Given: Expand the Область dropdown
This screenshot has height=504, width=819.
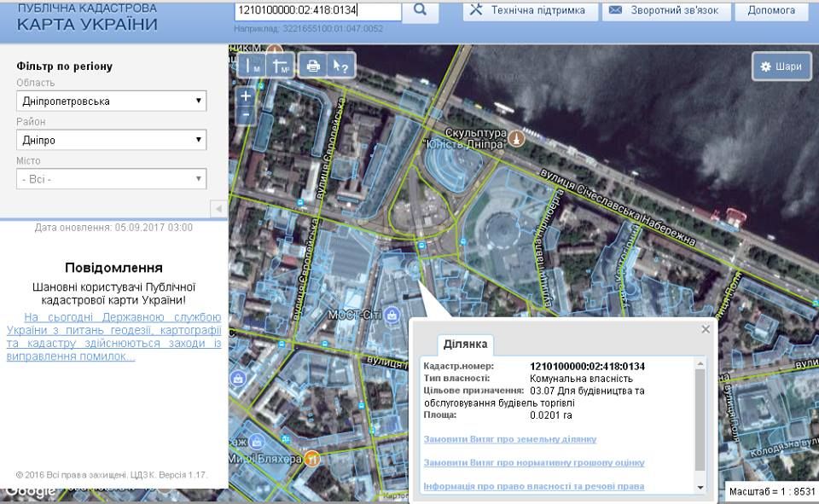Looking at the screenshot, I should point(112,101).
